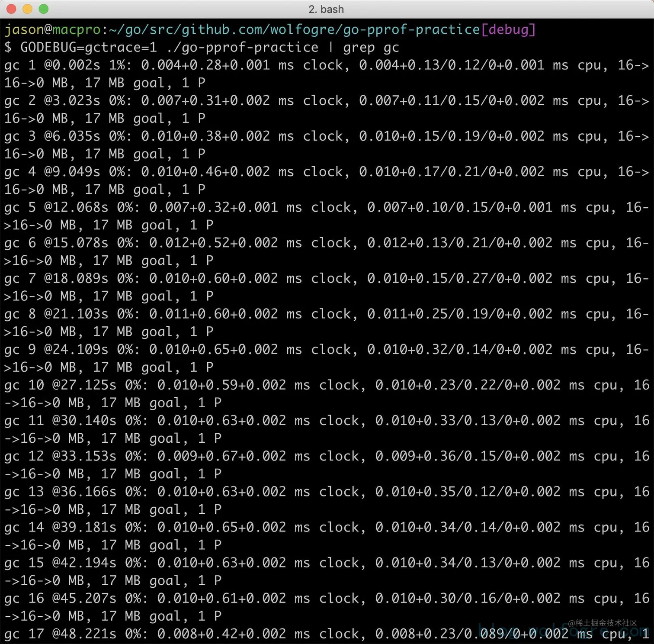Click '0.010+0.32/0.14/0+0.002' cpu value in gc 9
This screenshot has height=644, width=654.
[x=460, y=349]
